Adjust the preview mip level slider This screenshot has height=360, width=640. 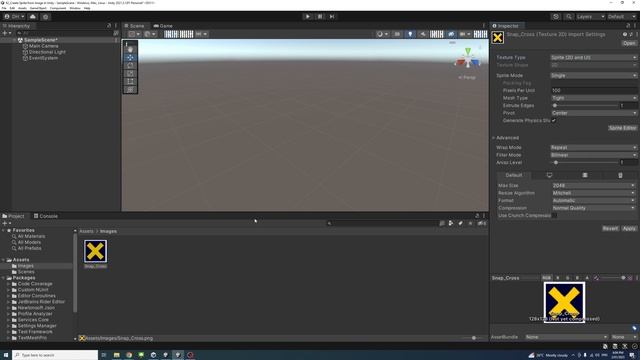tap(612, 278)
